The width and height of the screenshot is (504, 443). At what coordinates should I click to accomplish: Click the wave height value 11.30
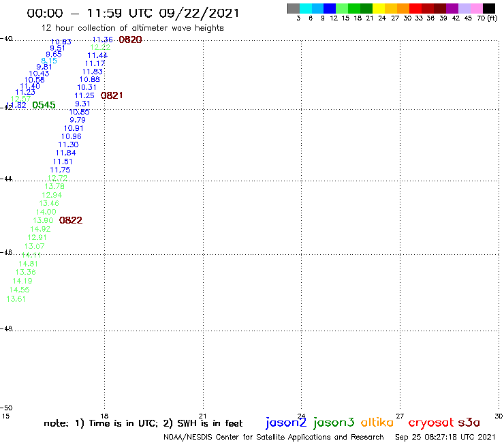pos(68,144)
